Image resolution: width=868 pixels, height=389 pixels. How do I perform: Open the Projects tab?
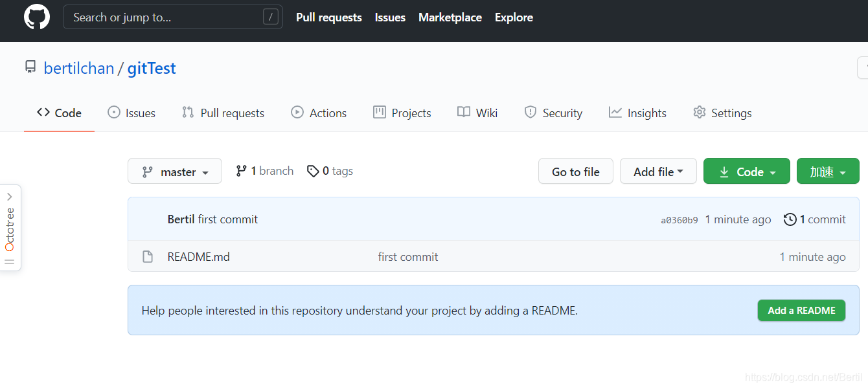(x=402, y=113)
